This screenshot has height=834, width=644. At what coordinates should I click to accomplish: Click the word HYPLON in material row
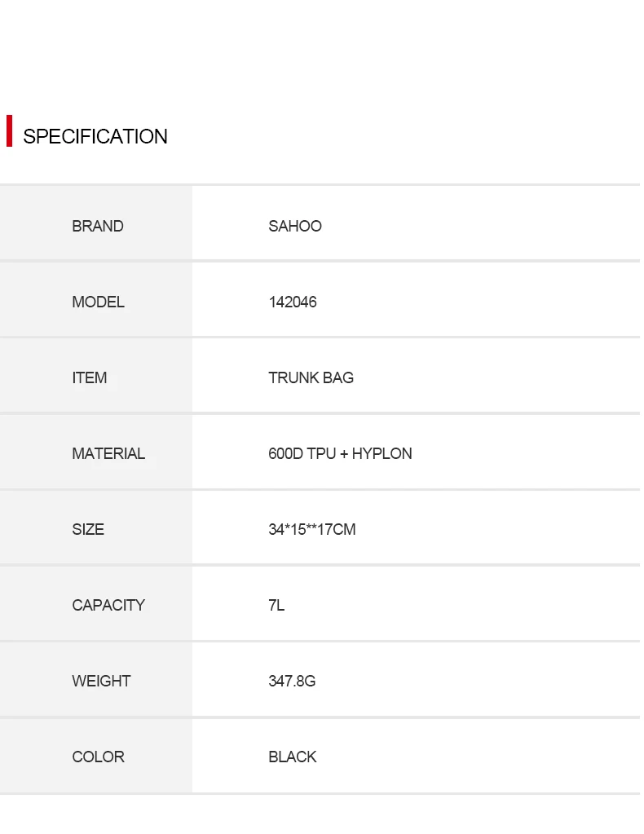coord(382,453)
